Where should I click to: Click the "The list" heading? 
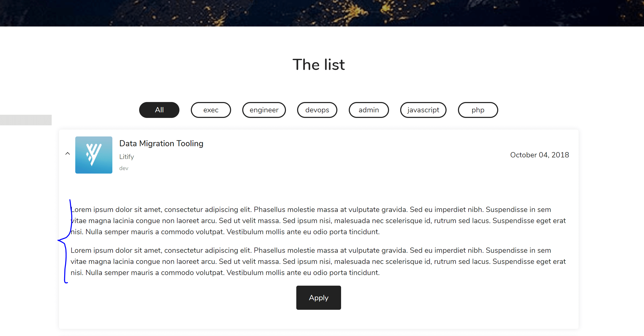[319, 65]
